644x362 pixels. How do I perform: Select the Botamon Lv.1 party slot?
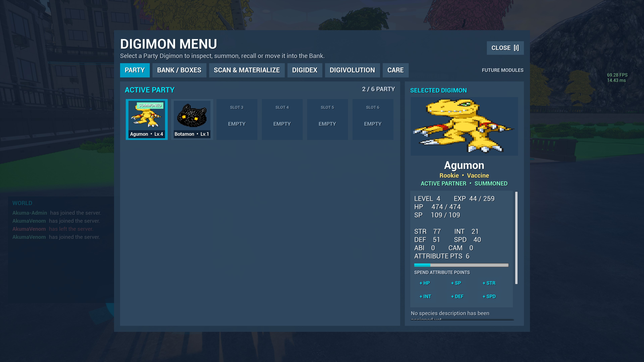pyautogui.click(x=192, y=119)
